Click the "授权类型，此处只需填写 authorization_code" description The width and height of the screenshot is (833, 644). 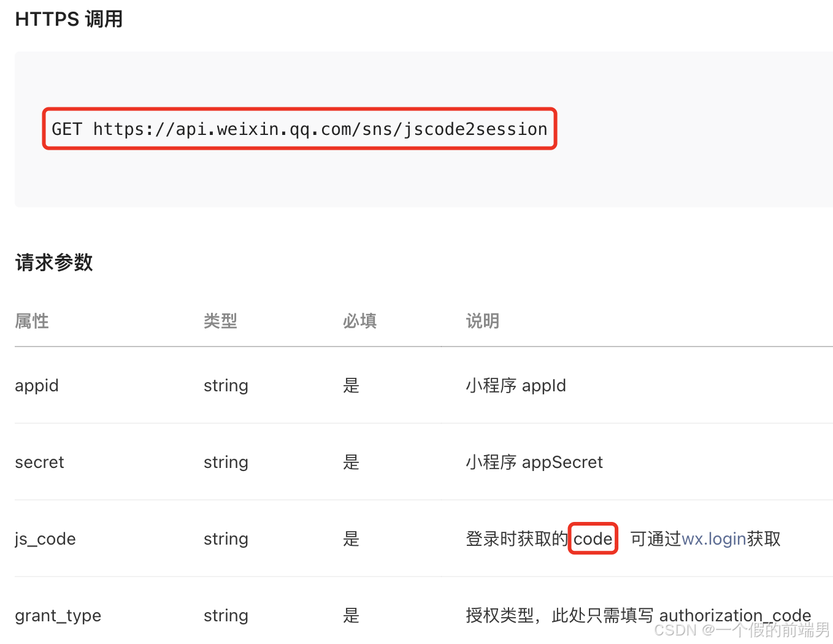click(639, 616)
